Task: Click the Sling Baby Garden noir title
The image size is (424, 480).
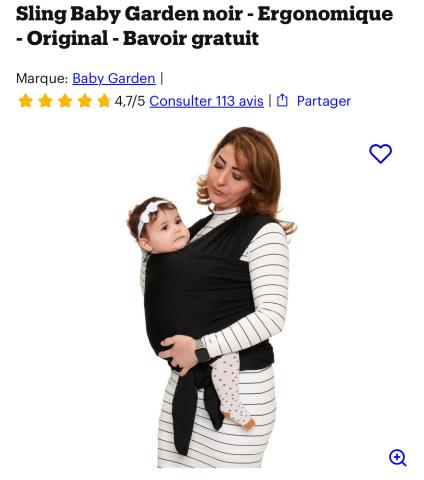Action: (x=129, y=15)
